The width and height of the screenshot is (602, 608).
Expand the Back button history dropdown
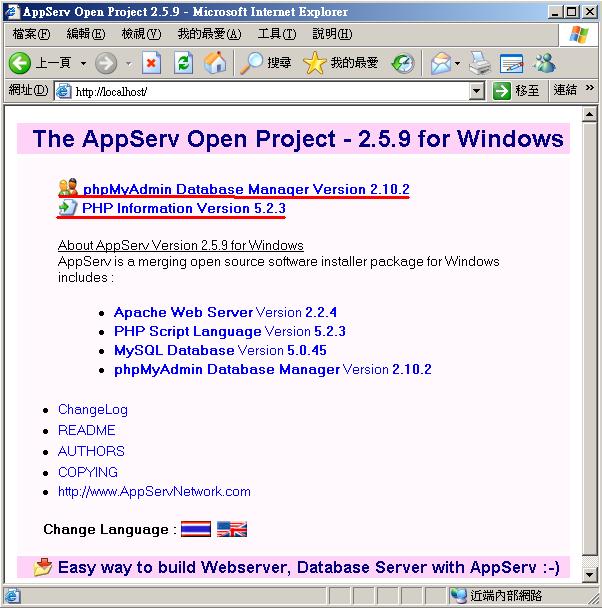(83, 63)
